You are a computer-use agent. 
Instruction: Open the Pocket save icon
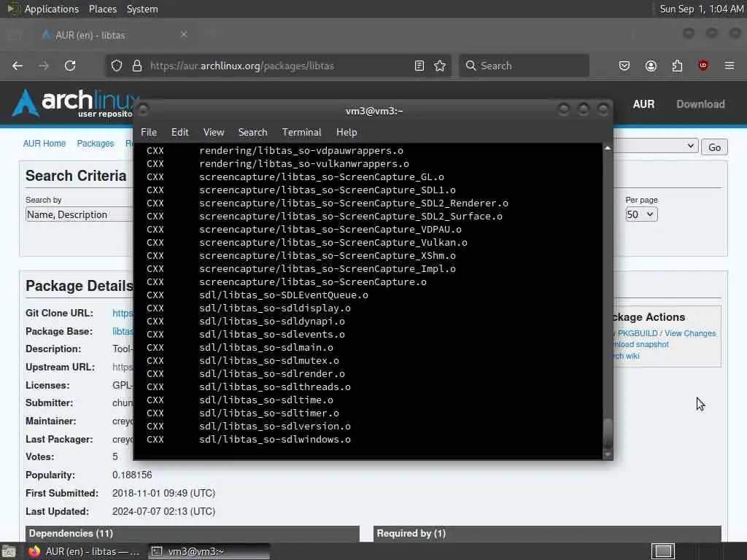624,66
